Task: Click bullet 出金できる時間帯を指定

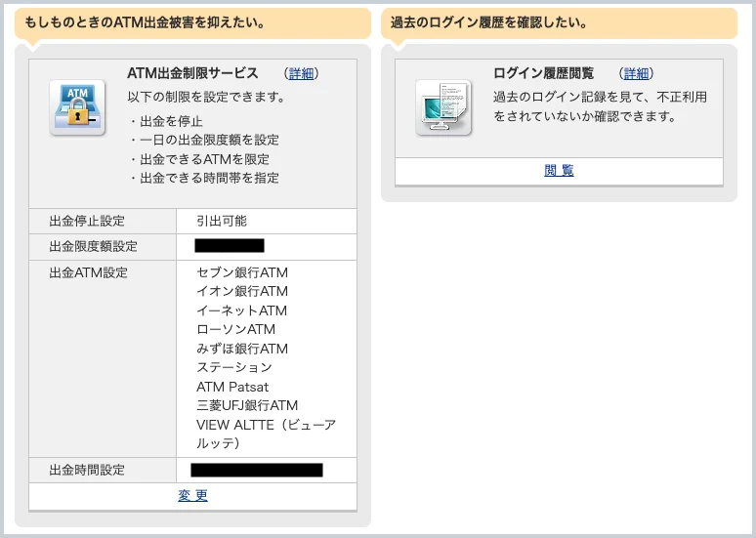Action: [x=203, y=178]
